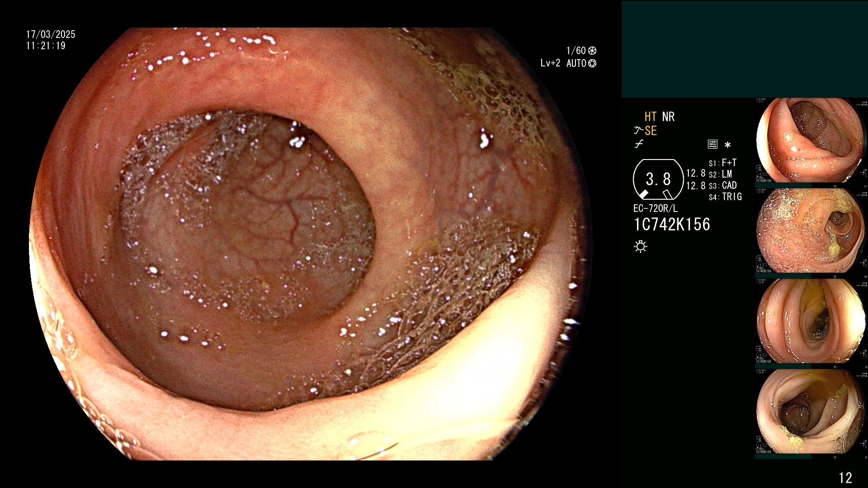Open the second thumbnail with bubbly mucosa
Viewport: 868px width, 488px height.
[811, 231]
